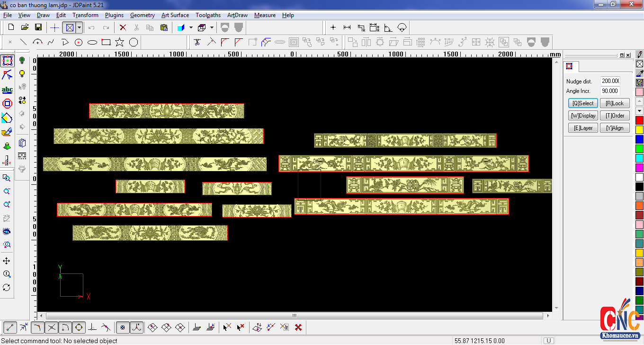Click the Save file icon
The image size is (644, 345).
pos(39,27)
